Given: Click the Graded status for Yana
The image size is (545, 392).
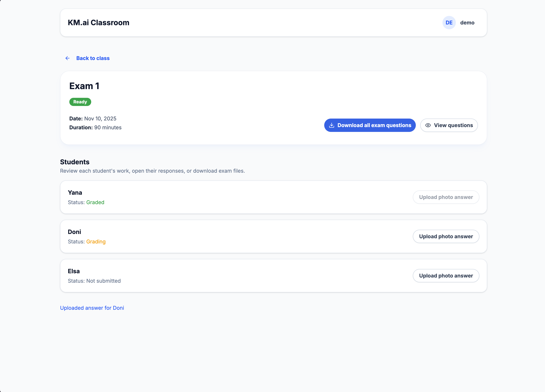Looking at the screenshot, I should tap(95, 202).
